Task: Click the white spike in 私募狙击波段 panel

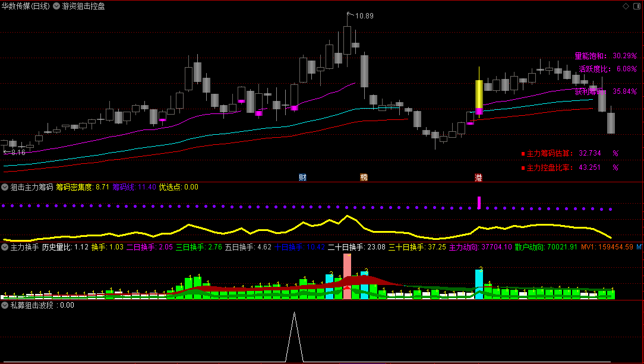Action: (x=295, y=337)
